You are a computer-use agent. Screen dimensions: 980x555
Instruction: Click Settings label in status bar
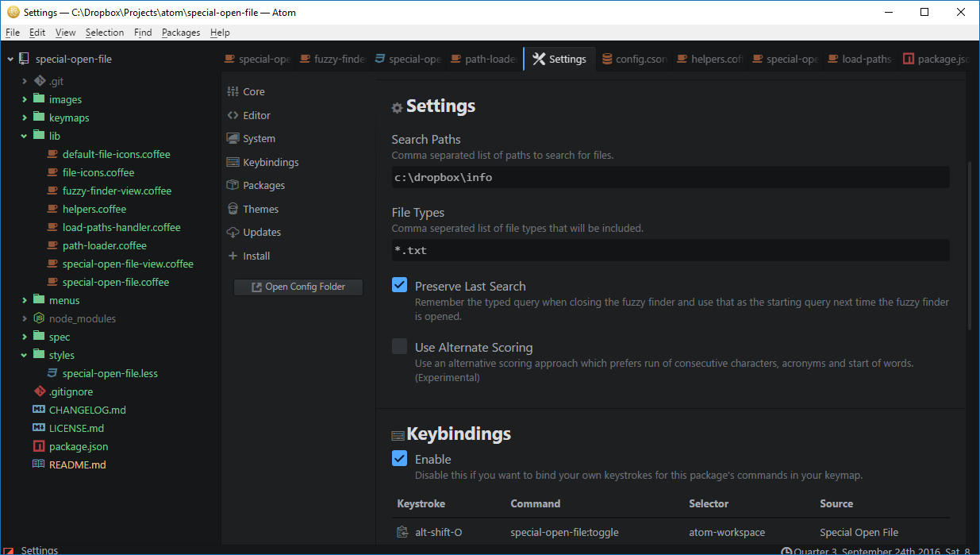point(40,550)
